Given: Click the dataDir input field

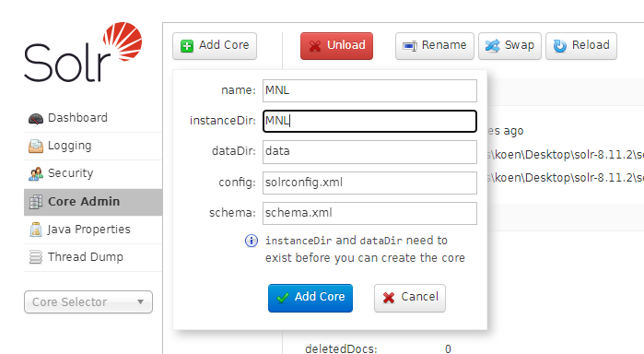Looking at the screenshot, I should (369, 152).
